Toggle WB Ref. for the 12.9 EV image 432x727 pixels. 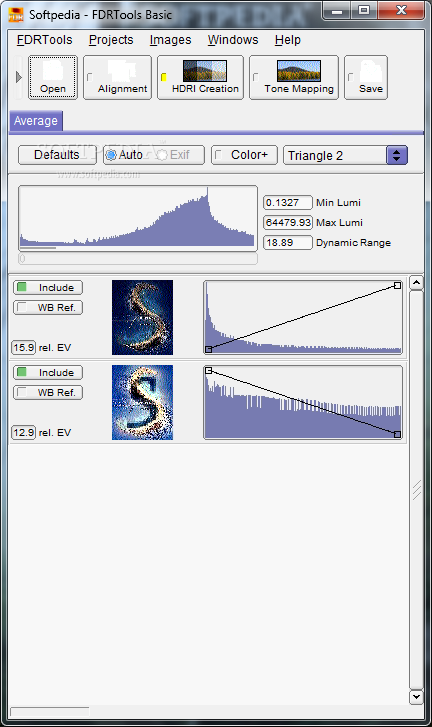[48, 392]
